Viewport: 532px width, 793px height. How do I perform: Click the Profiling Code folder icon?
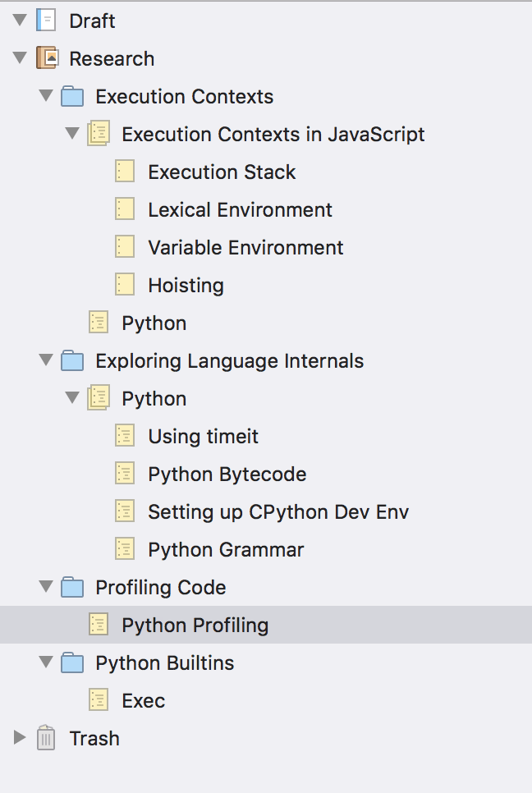72,587
